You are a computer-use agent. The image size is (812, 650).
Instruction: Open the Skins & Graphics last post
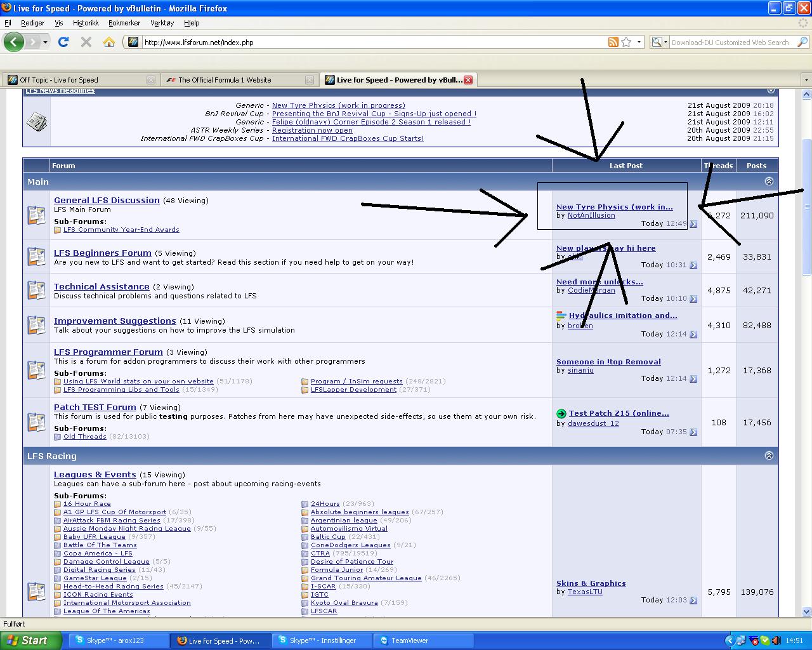click(591, 583)
